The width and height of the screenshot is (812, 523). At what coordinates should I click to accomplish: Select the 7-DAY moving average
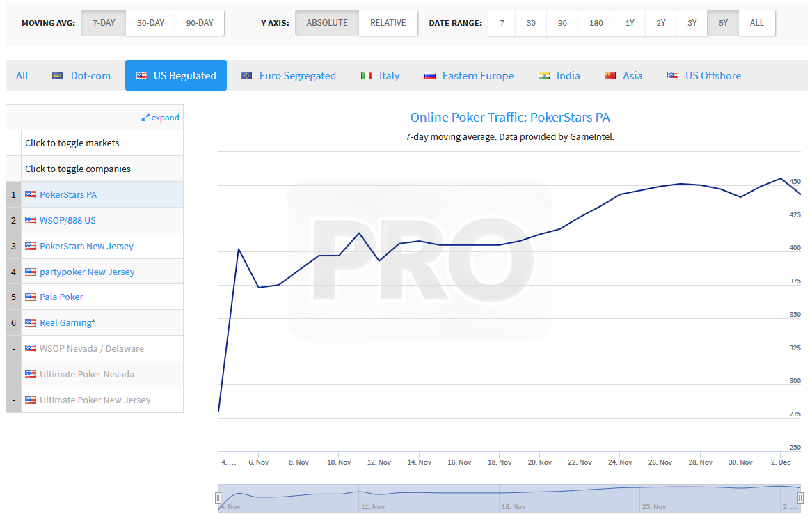point(104,23)
